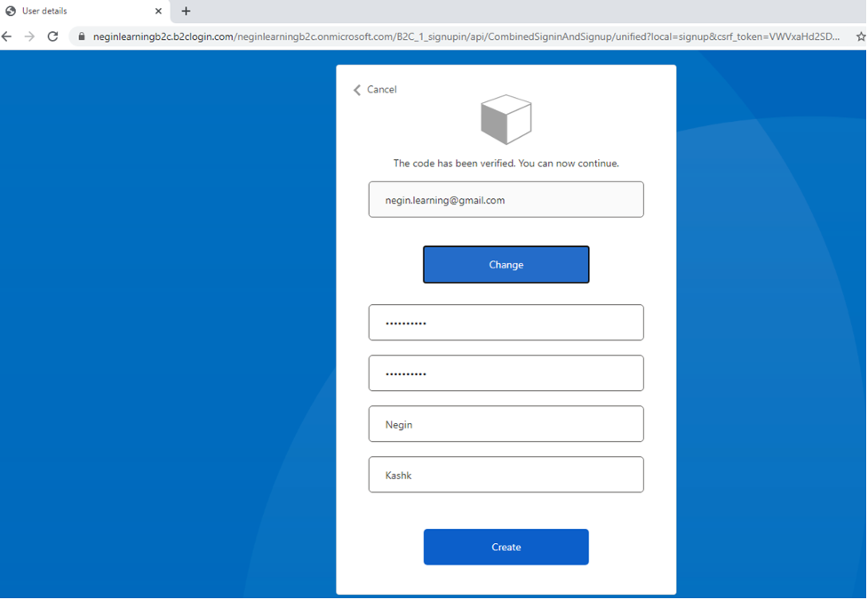Reload the current page

pyautogui.click(x=52, y=36)
